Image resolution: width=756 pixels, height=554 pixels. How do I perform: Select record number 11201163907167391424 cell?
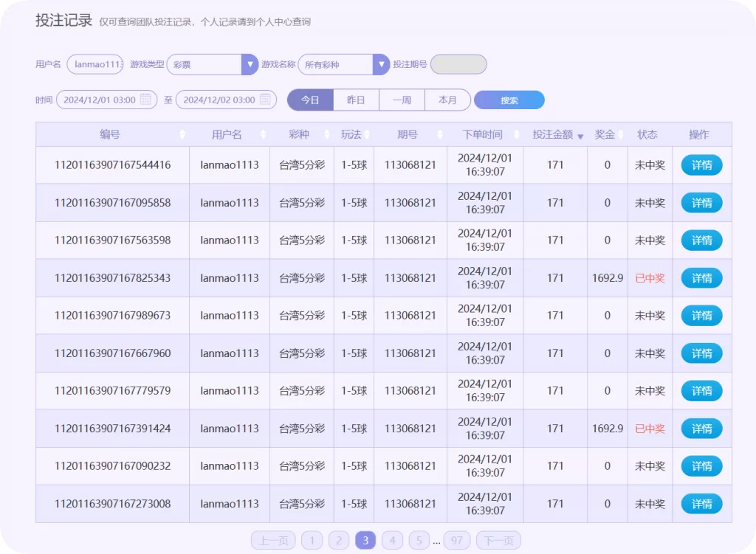112,429
